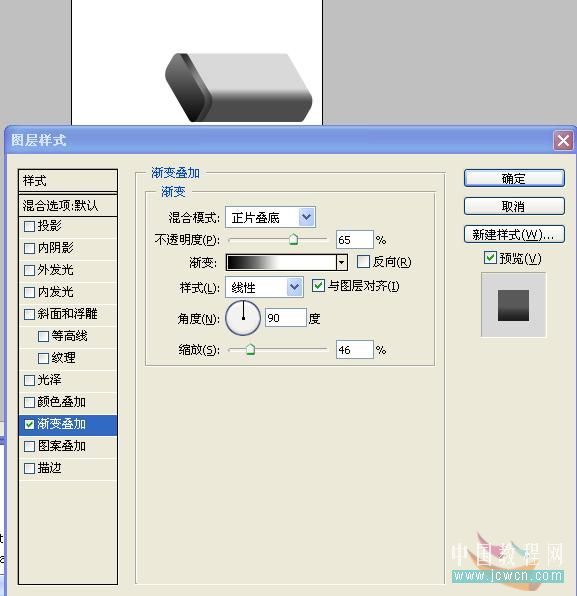This screenshot has height=596, width=577.
Task: Uncheck 与图层对齐 align with layer
Action: [x=318, y=285]
